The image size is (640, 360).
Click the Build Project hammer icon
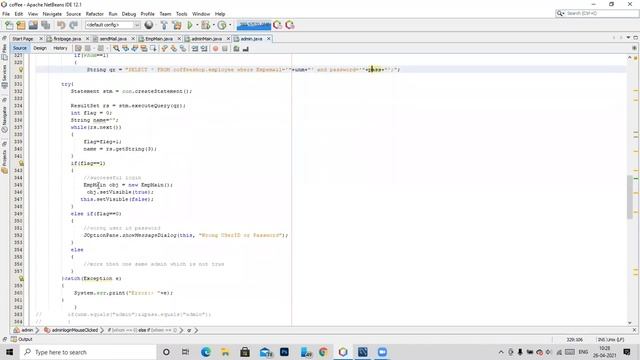tap(164, 25)
